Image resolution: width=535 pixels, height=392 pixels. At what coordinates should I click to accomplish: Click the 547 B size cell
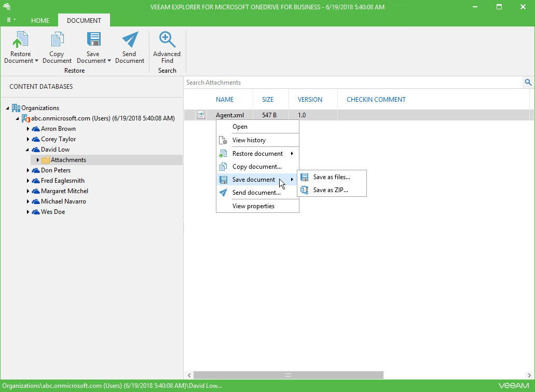269,115
